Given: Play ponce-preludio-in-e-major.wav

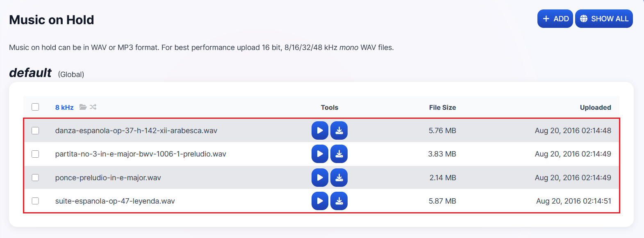Looking at the screenshot, I should pyautogui.click(x=320, y=178).
